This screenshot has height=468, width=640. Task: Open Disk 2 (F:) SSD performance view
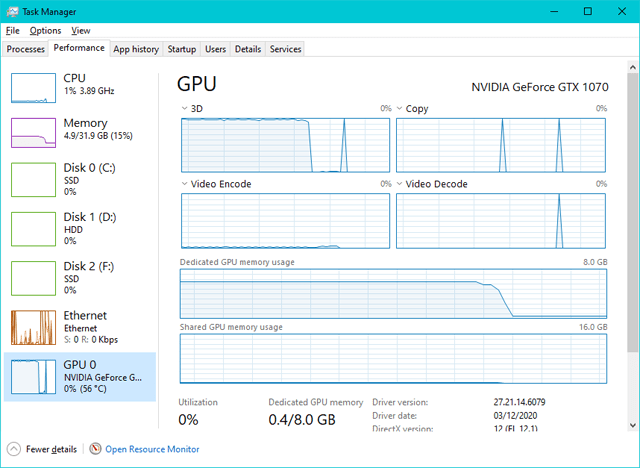pyautogui.click(x=80, y=278)
